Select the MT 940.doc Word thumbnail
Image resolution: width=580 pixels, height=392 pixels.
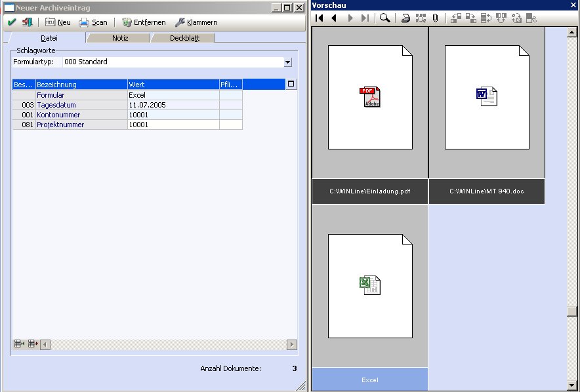coord(487,97)
